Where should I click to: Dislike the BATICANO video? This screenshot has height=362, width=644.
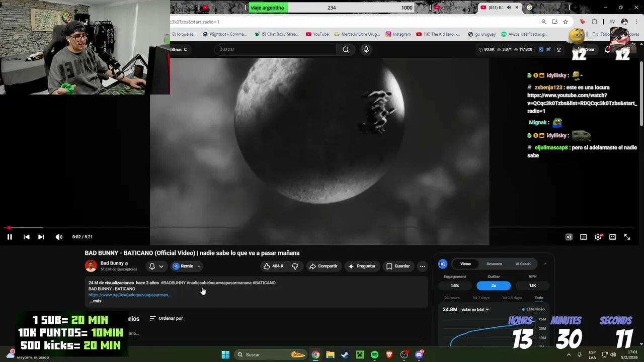[295, 266]
